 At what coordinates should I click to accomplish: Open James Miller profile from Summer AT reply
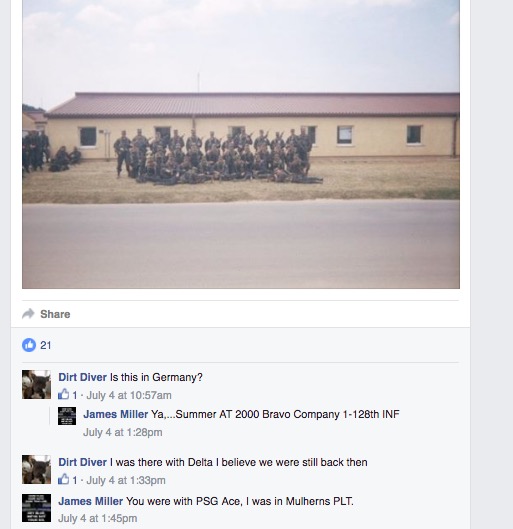tap(115, 414)
